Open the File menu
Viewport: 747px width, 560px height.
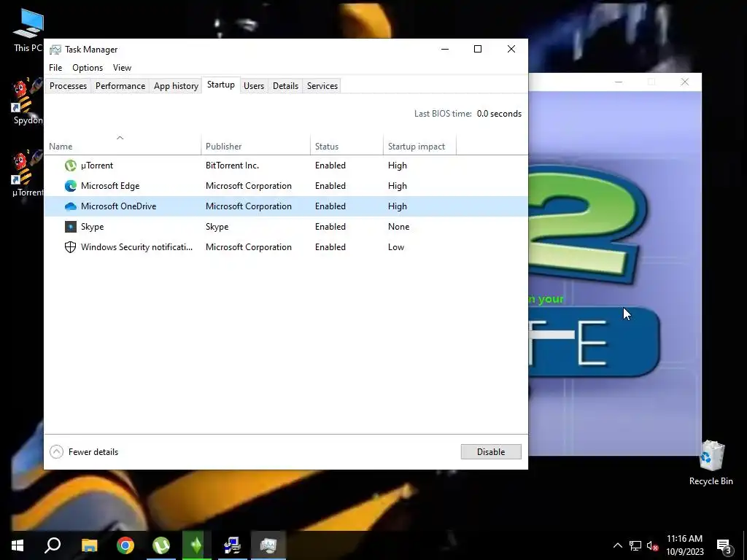(55, 68)
